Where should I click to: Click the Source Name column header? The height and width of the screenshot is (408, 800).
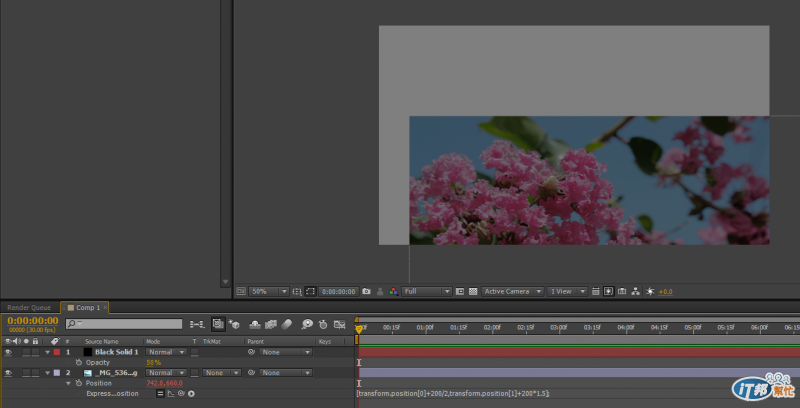pos(102,342)
